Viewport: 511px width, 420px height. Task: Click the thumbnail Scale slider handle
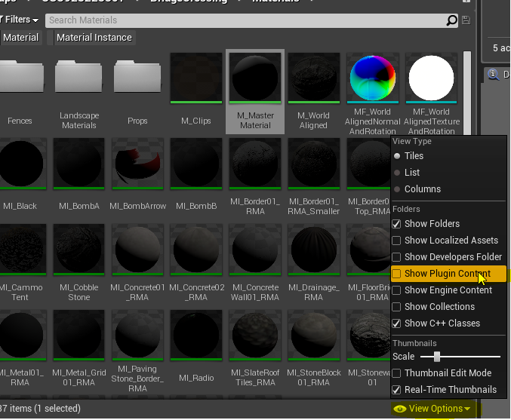437,357
